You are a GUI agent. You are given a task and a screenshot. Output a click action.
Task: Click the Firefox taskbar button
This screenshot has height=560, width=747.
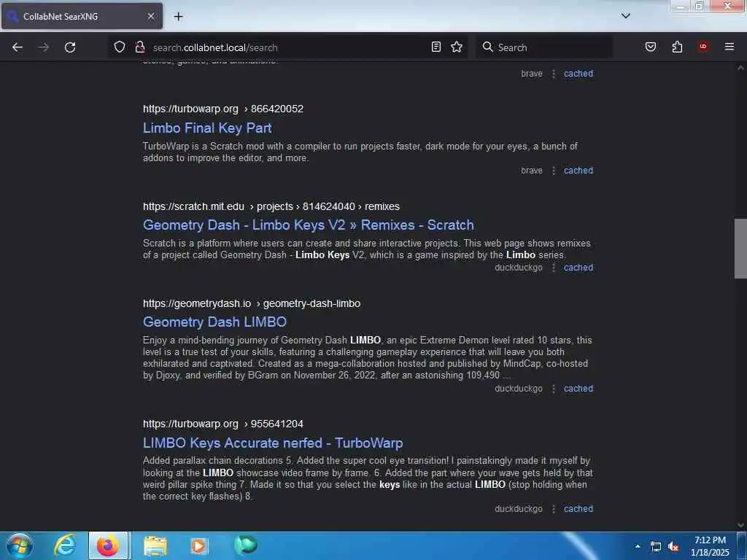[108, 545]
